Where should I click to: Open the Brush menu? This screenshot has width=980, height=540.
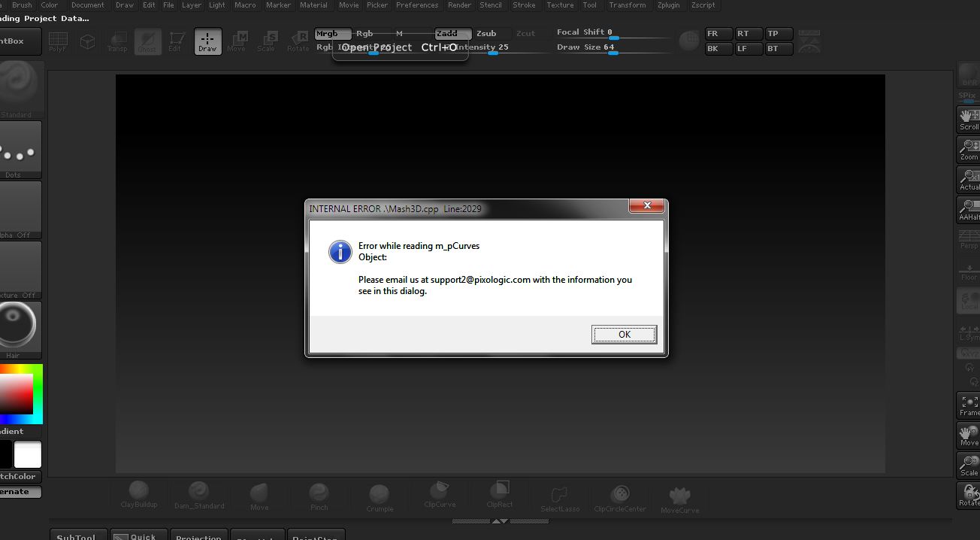point(22,5)
